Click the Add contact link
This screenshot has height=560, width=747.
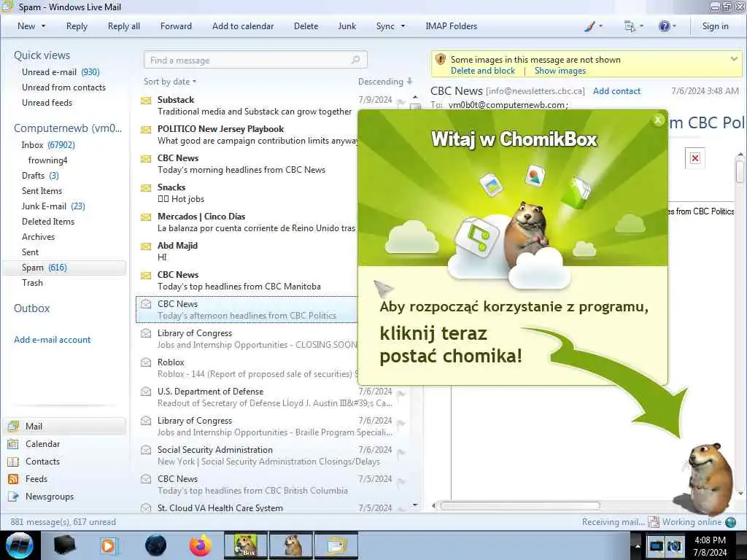[x=616, y=91]
